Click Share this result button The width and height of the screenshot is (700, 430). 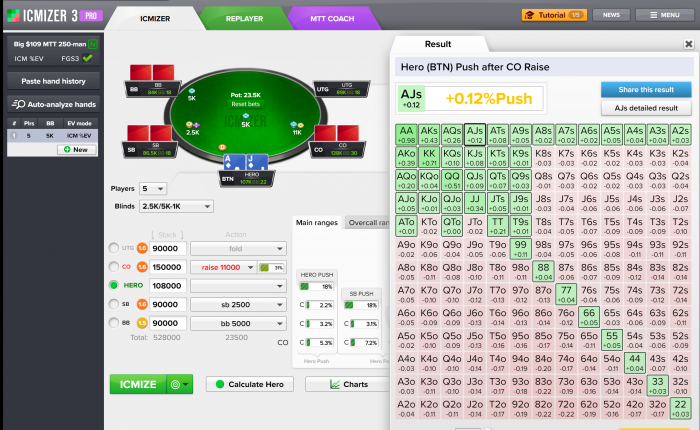pos(646,90)
